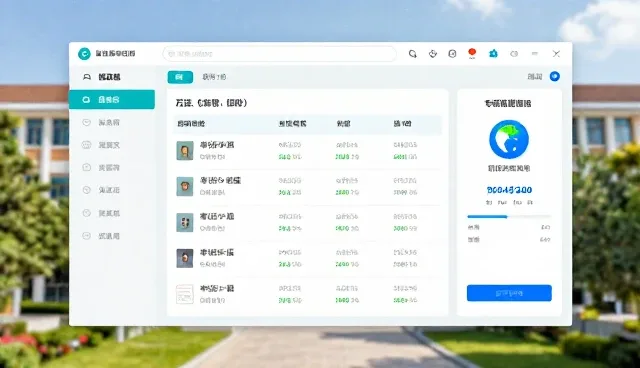This screenshot has width=640, height=368.
Task: Select the teal highlighted sidebar item
Action: (x=112, y=100)
